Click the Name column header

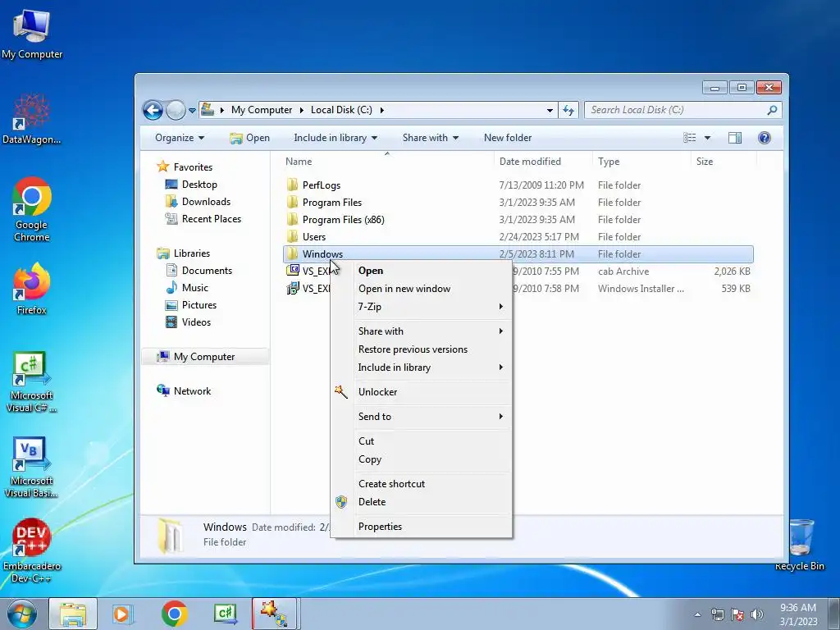[x=387, y=162]
